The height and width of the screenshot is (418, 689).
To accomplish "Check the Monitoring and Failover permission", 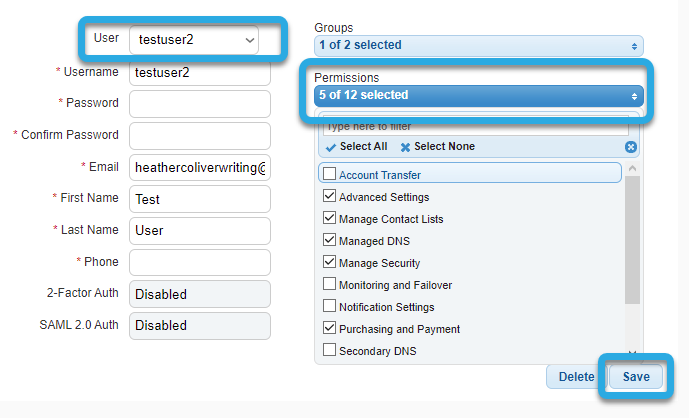I will pyautogui.click(x=329, y=283).
